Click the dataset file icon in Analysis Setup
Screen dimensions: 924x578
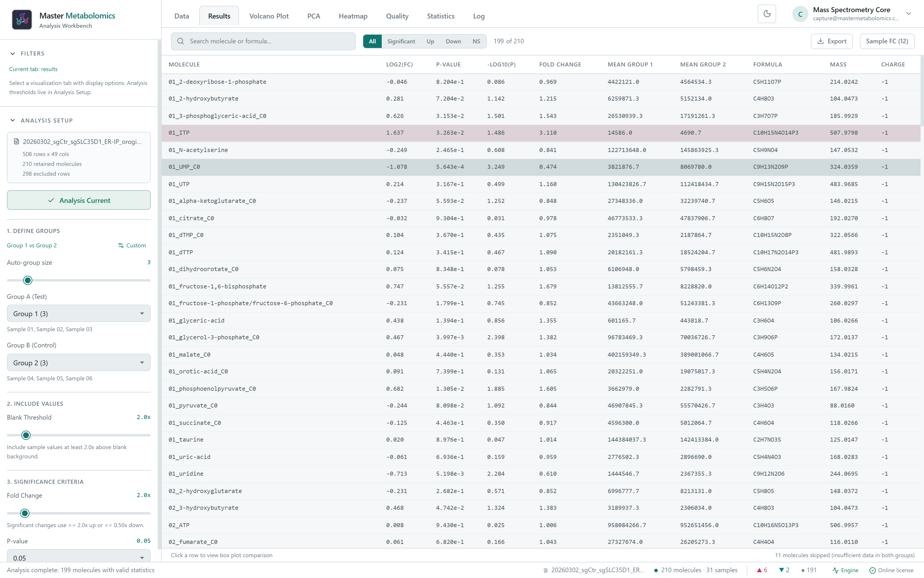(x=16, y=141)
